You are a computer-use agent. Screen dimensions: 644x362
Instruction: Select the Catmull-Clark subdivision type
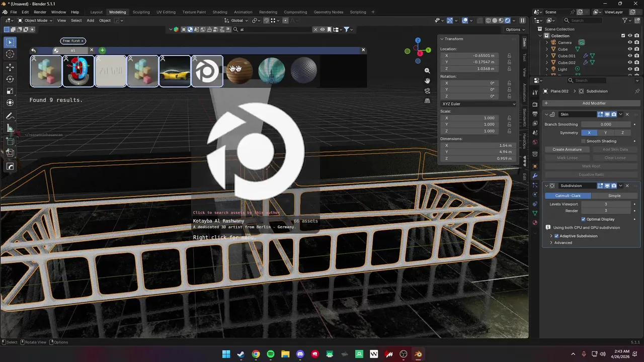coord(568,196)
